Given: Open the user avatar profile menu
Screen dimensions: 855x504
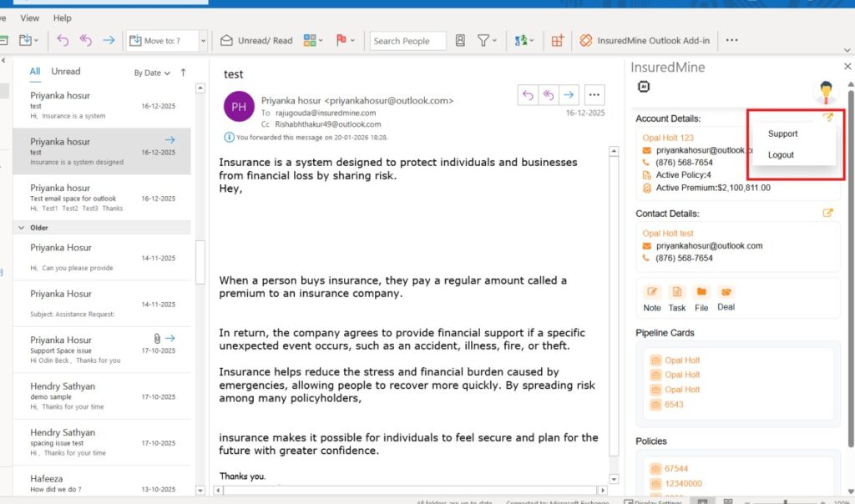Looking at the screenshot, I should pos(826,92).
